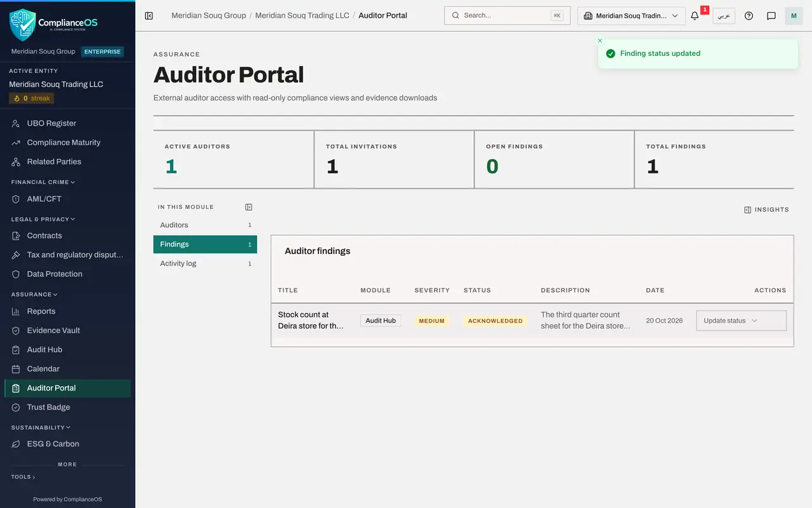This screenshot has width=812, height=508.
Task: Click the ACKNOWLEDGED status badge
Action: coord(495,321)
